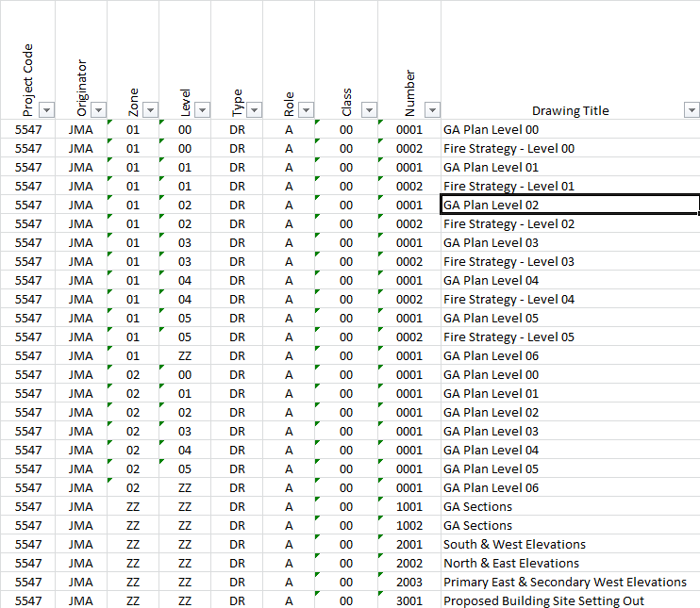
Task: Select Number '0002' in Fire Strategy - Level 01 row
Action: (409, 186)
